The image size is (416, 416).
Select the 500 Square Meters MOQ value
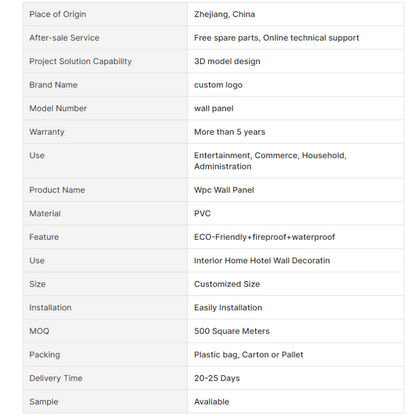pyautogui.click(x=232, y=331)
